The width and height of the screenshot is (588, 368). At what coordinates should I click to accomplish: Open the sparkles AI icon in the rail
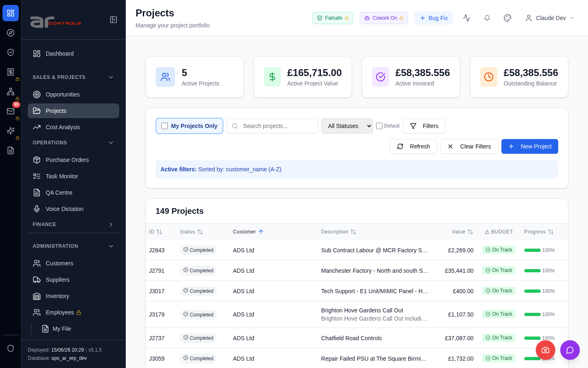coord(11,131)
